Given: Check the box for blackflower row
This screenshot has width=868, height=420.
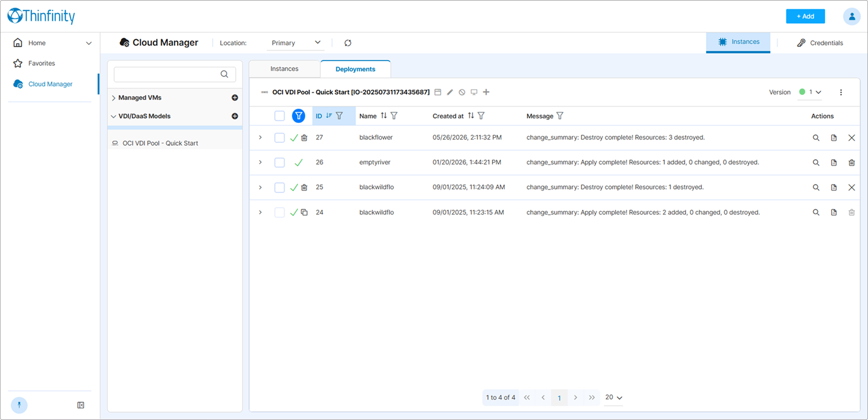Looking at the screenshot, I should pyautogui.click(x=279, y=138).
